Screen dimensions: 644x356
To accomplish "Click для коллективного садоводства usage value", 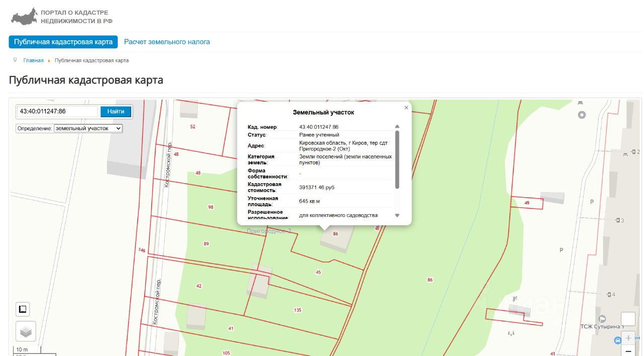I will (x=338, y=215).
